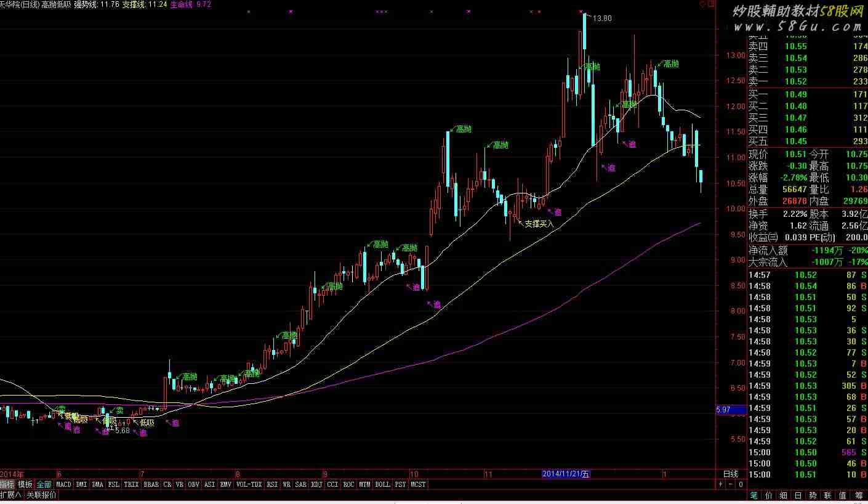Click the 强势线: 11.76 indicator value
868x504 pixels.
pos(97,4)
